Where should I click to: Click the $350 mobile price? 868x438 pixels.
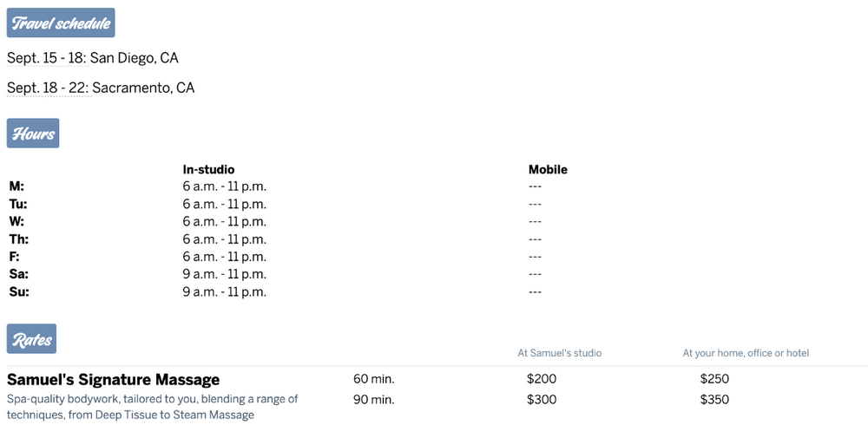714,400
